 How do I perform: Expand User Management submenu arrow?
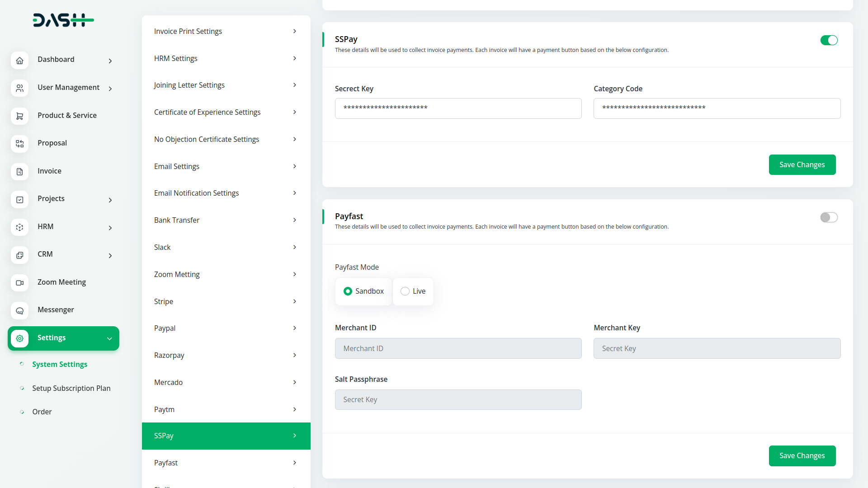[110, 89]
